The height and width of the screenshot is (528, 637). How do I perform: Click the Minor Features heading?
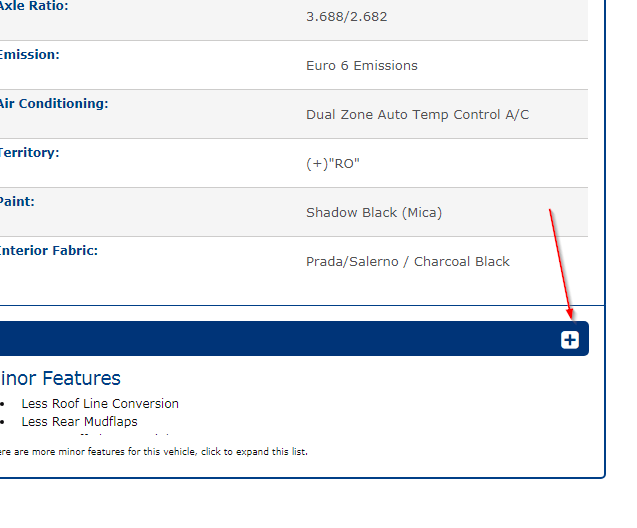[60, 378]
